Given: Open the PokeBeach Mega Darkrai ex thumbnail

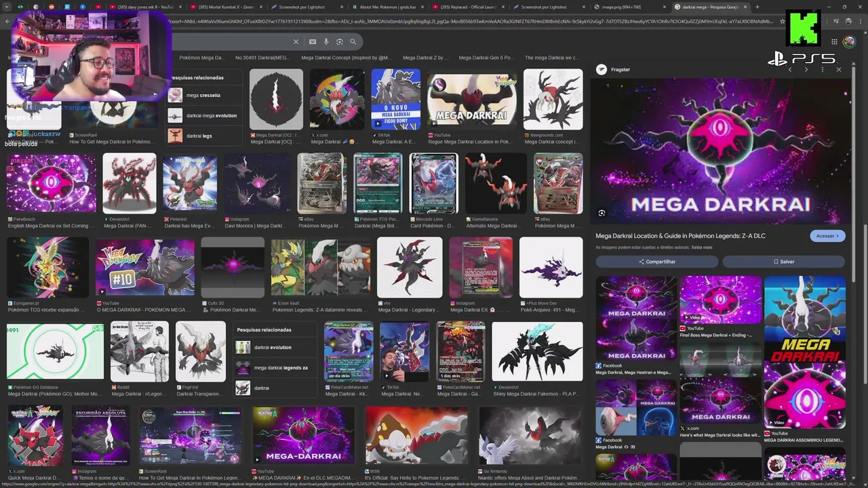Looking at the screenshot, I should point(51,183).
